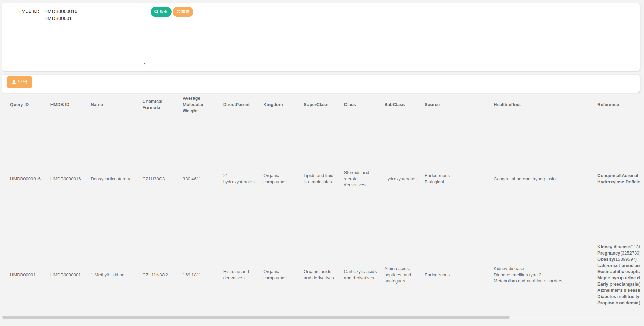Viewport: 644px width, 326px height.
Task: Select the Deoxycorticosterone name cell
Action: (111, 179)
